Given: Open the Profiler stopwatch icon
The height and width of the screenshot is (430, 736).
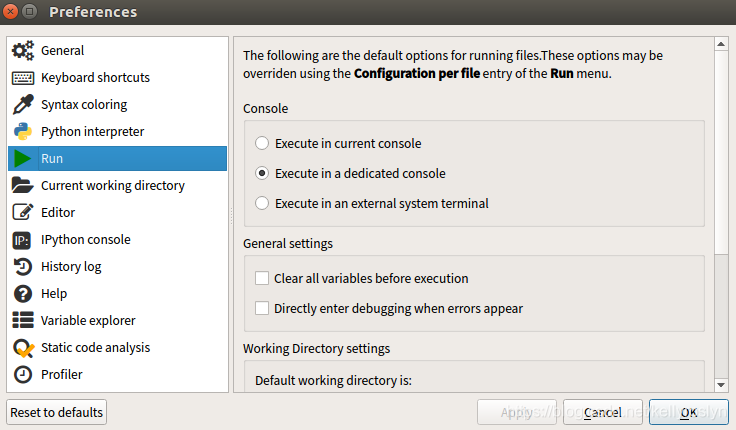Looking at the screenshot, I should point(22,375).
